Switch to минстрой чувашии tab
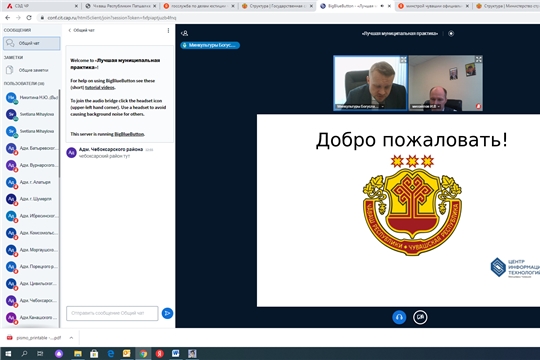The height and width of the screenshot is (360, 540). [432, 6]
